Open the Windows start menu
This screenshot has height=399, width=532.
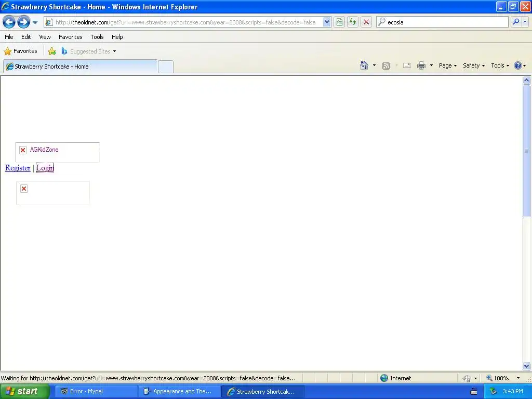coord(25,391)
